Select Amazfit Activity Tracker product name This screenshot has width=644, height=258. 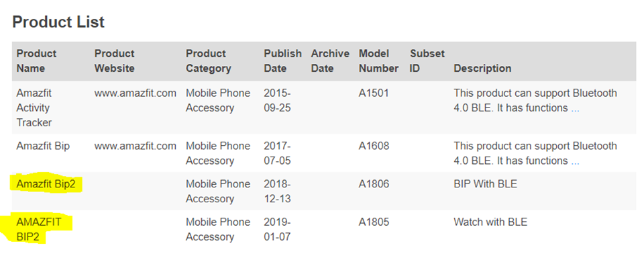point(36,107)
